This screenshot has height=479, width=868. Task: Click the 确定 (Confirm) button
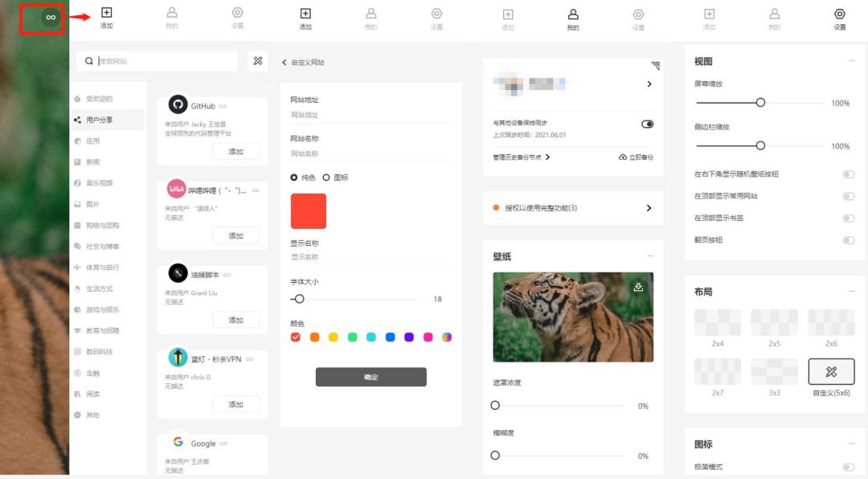click(371, 377)
